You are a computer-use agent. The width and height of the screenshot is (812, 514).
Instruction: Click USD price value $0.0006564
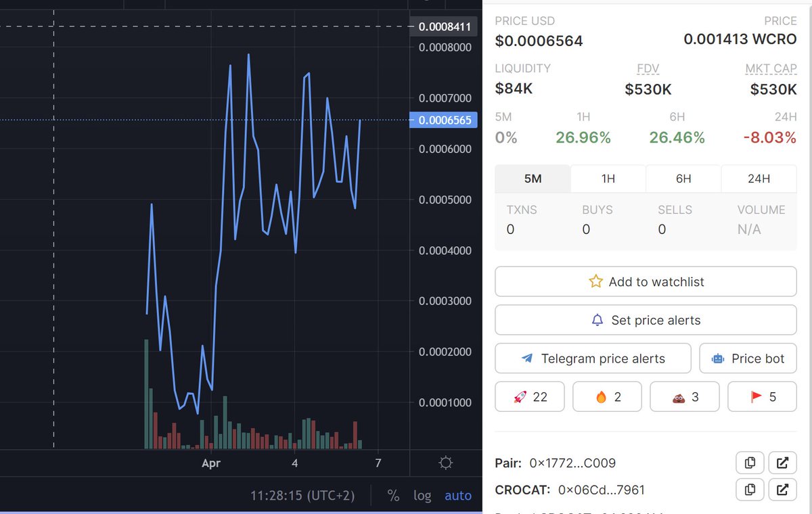pyautogui.click(x=539, y=41)
